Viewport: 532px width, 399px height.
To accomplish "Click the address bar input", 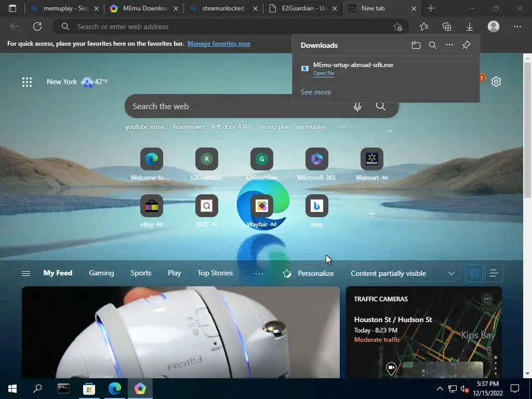I will [231, 27].
